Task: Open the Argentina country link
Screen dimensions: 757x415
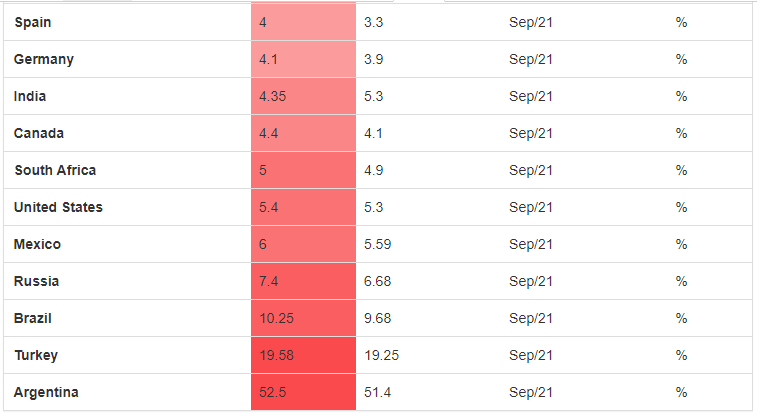Action: (x=46, y=392)
